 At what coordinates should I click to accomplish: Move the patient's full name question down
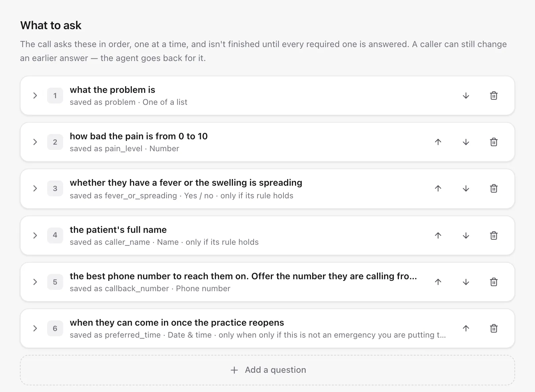click(466, 235)
